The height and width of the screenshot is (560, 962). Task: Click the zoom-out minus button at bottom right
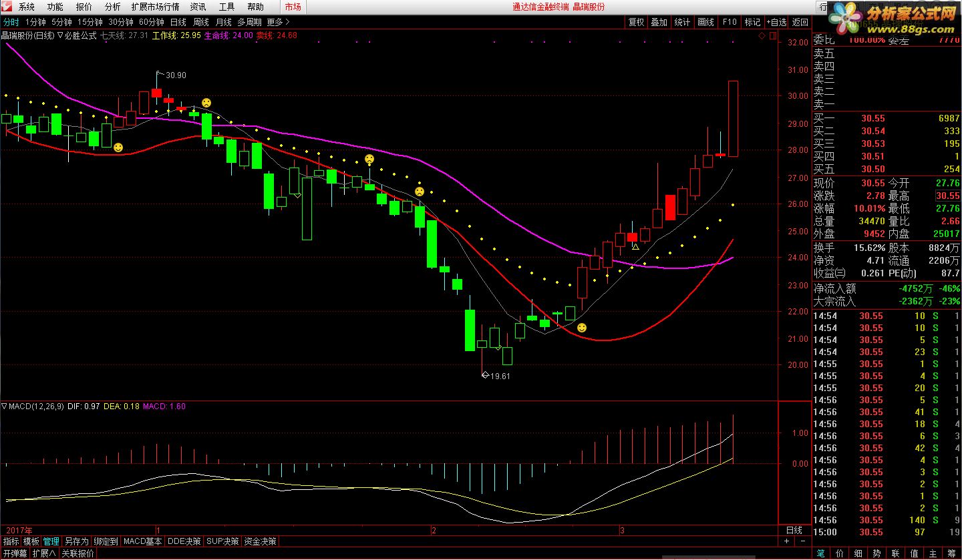click(x=804, y=541)
